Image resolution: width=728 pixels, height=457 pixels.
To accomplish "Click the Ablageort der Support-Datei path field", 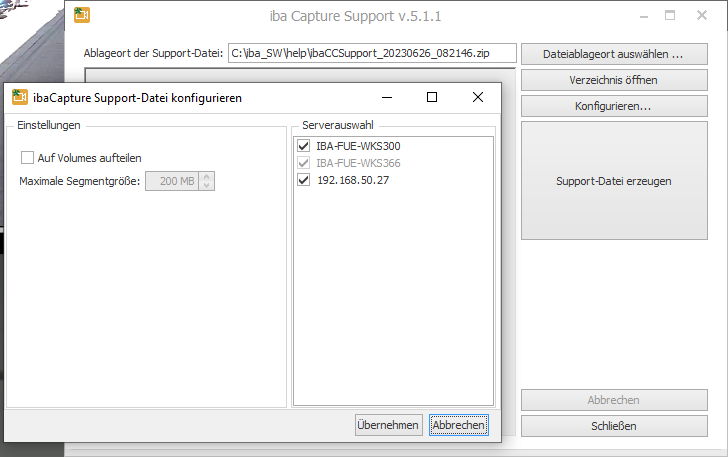I will pyautogui.click(x=372, y=53).
